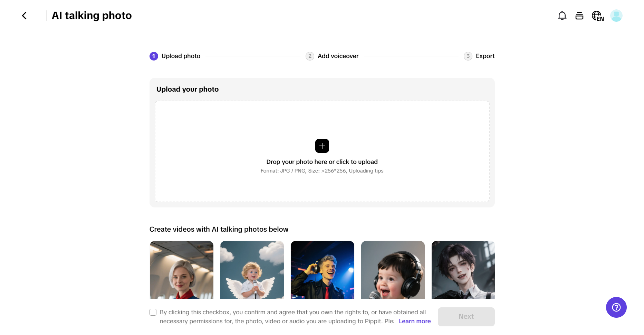
Task: Select the DJ man with headphones photo
Action: [x=323, y=270]
